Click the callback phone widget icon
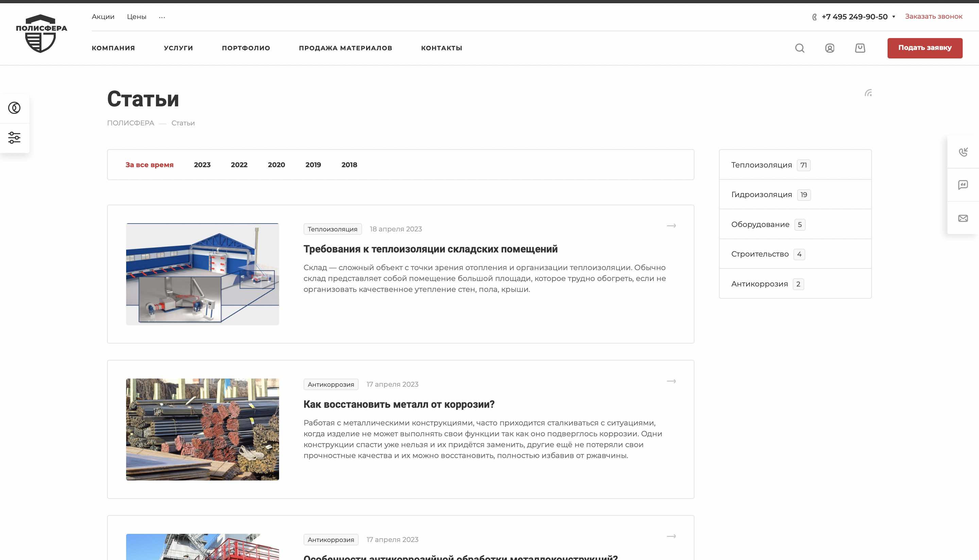Image resolution: width=979 pixels, height=560 pixels. point(963,152)
